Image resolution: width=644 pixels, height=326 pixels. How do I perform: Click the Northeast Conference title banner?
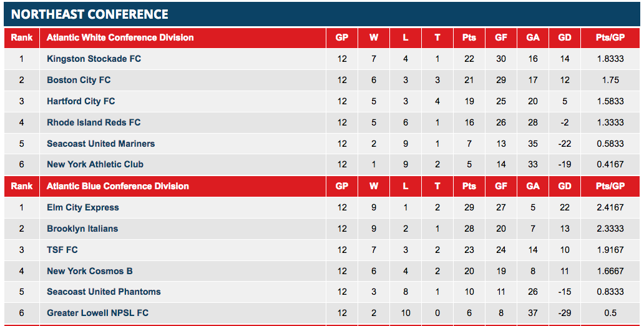[x=90, y=14]
